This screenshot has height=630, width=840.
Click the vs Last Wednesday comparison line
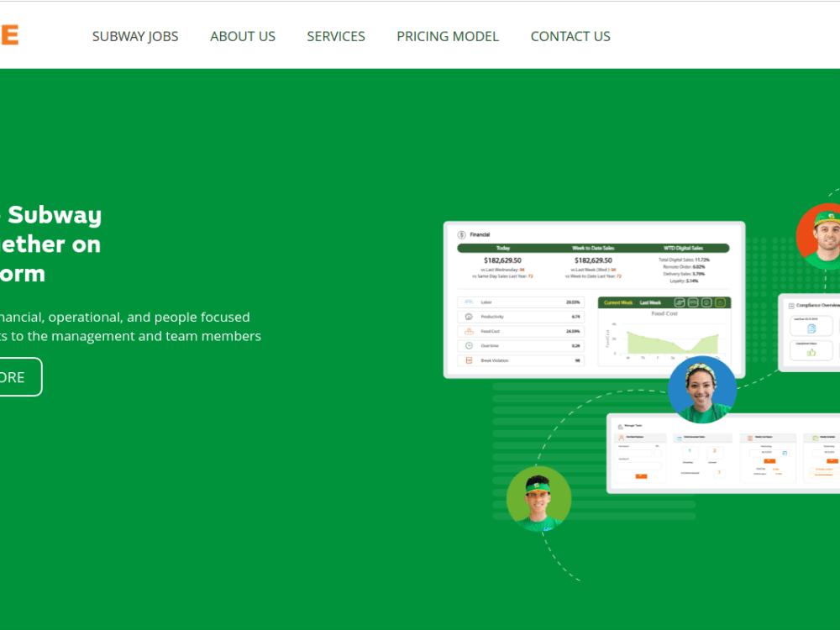pyautogui.click(x=502, y=270)
